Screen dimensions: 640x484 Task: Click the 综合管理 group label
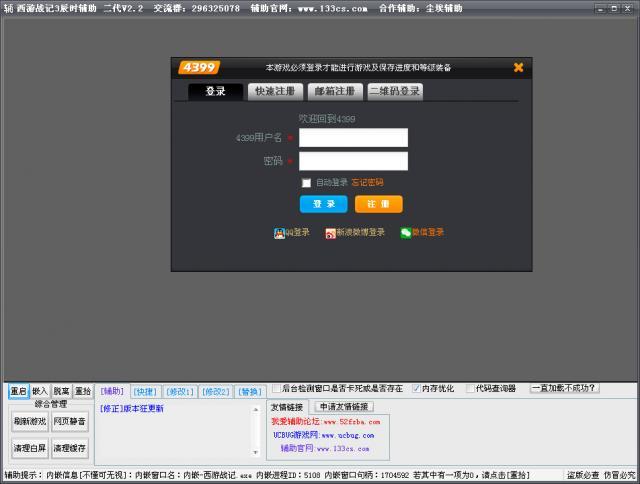click(51, 404)
